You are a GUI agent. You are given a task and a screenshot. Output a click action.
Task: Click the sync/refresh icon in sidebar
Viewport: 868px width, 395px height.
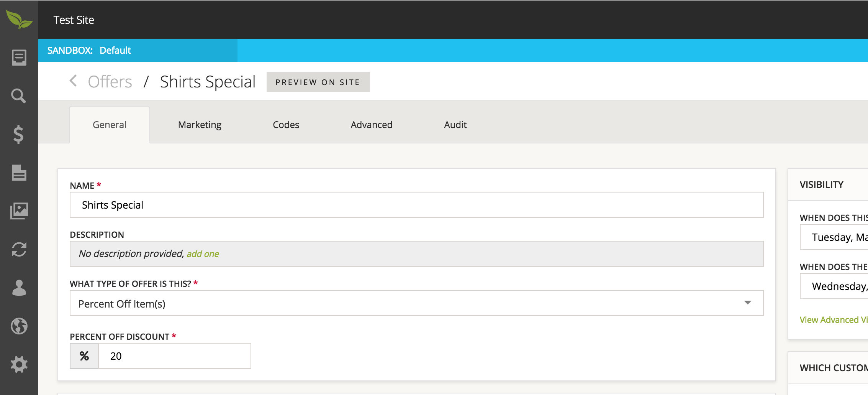point(19,250)
